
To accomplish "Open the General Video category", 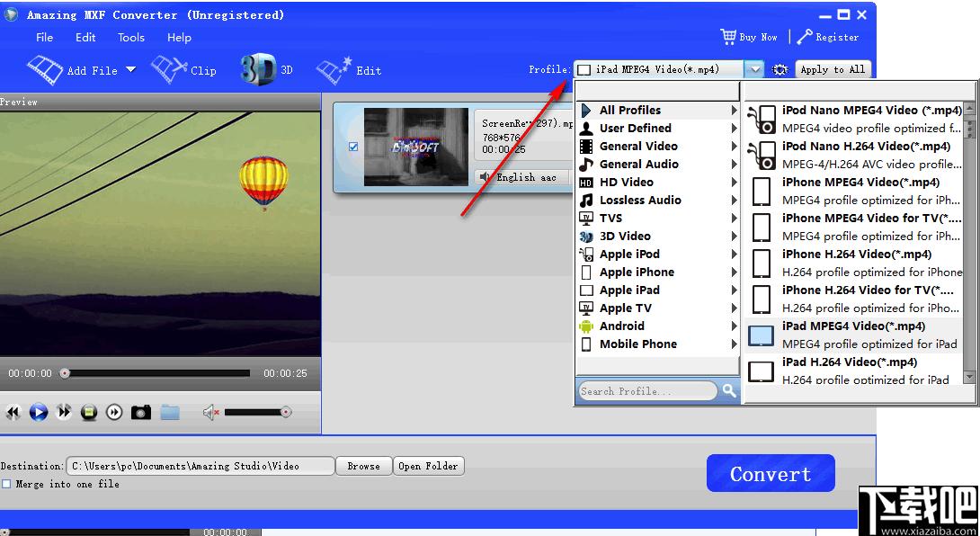I will [657, 147].
